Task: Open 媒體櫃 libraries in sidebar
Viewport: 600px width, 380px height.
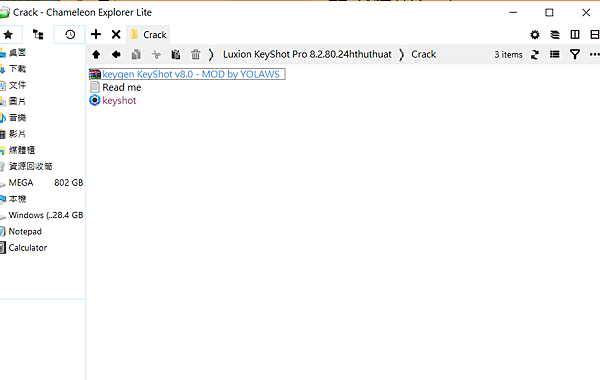Action: [x=21, y=150]
